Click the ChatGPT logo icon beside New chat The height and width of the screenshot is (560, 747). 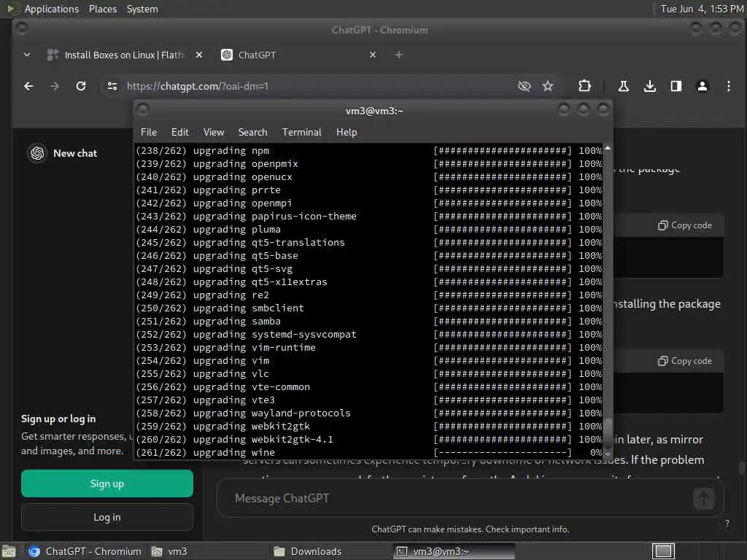(x=37, y=153)
